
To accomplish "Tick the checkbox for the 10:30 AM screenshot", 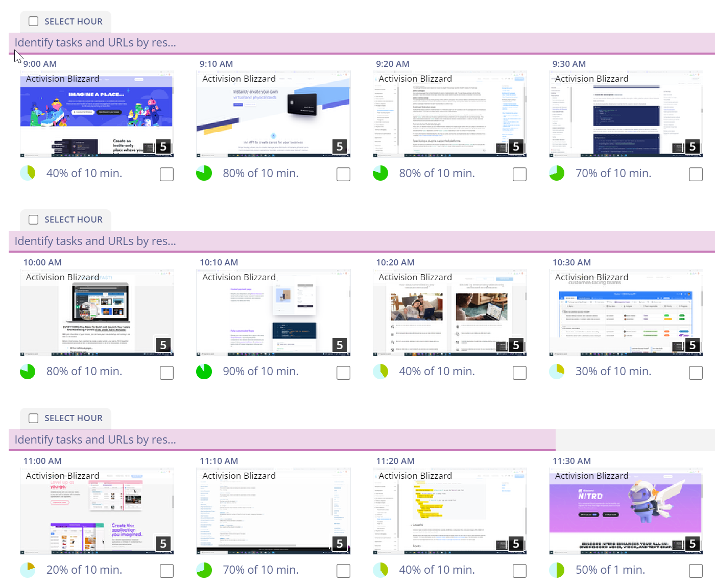I will (x=696, y=373).
